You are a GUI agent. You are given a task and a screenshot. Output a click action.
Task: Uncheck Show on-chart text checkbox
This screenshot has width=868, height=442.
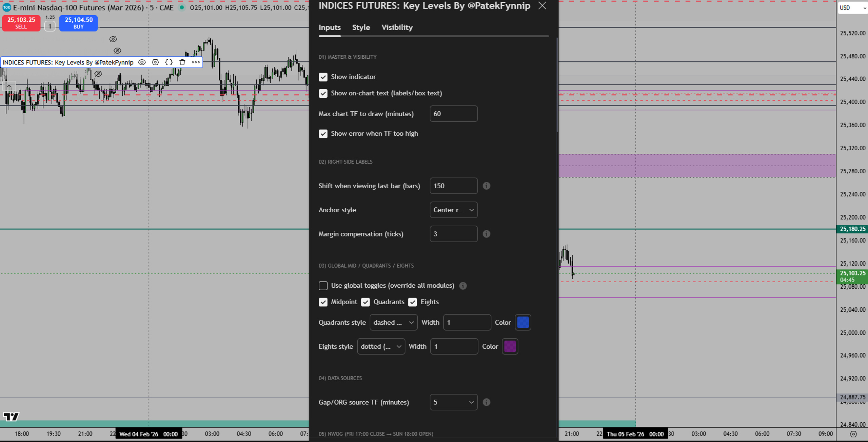[323, 93]
